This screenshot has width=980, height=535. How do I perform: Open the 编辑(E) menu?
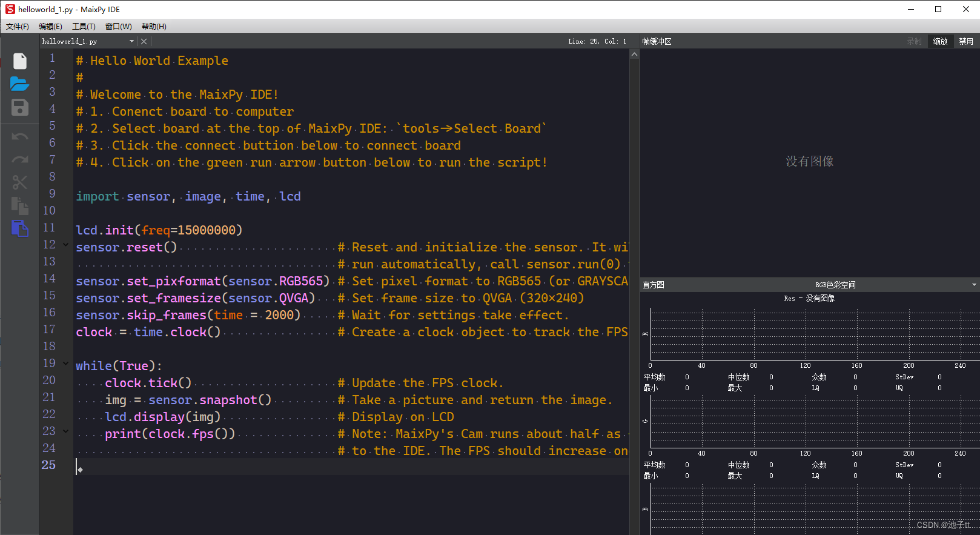[50, 26]
